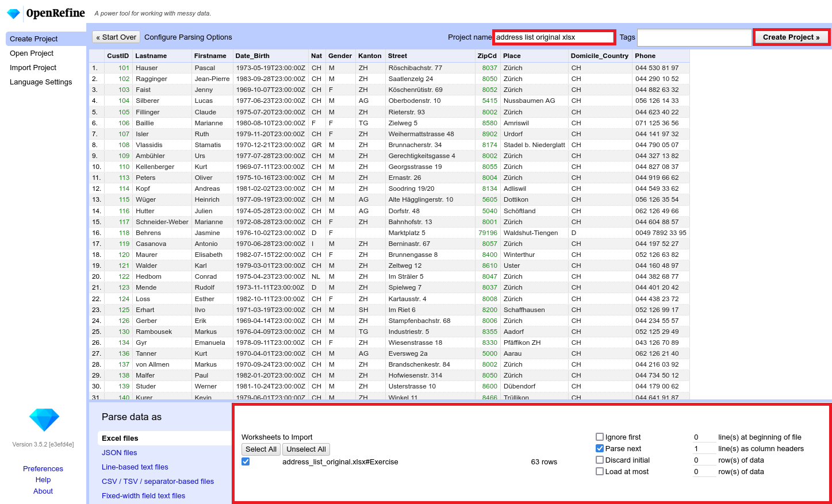832x504 pixels.
Task: Click inside the Project name field
Action: [553, 37]
